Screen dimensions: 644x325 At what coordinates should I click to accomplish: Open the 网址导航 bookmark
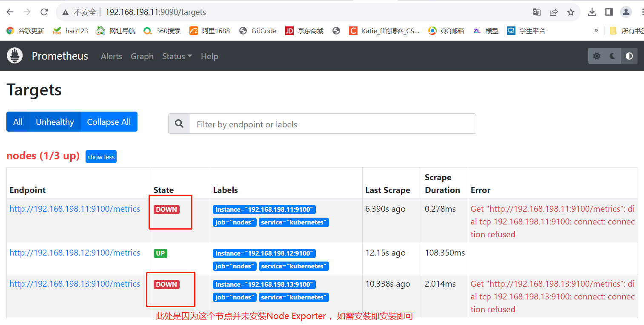pos(116,31)
